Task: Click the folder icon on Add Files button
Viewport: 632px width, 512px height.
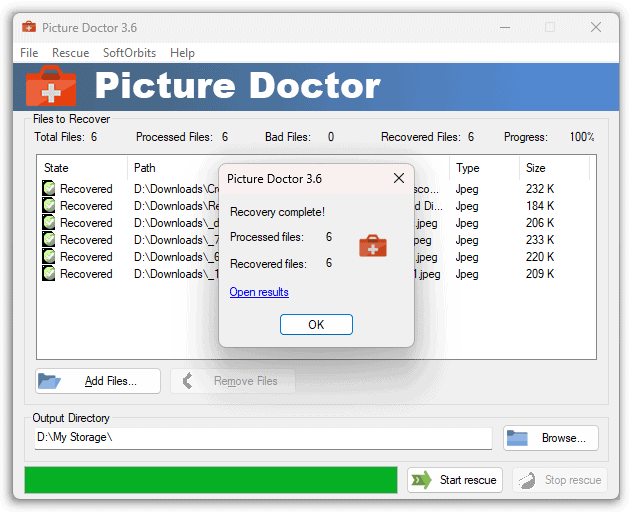Action: (x=49, y=381)
